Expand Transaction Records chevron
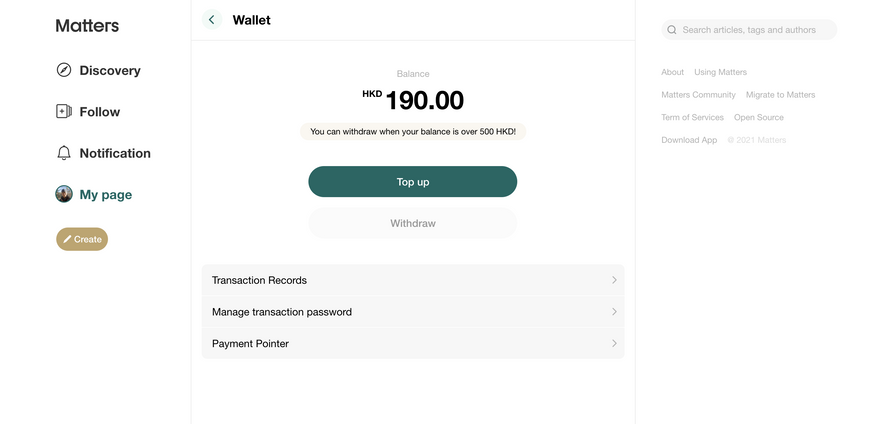Image resolution: width=880 pixels, height=424 pixels. click(614, 280)
